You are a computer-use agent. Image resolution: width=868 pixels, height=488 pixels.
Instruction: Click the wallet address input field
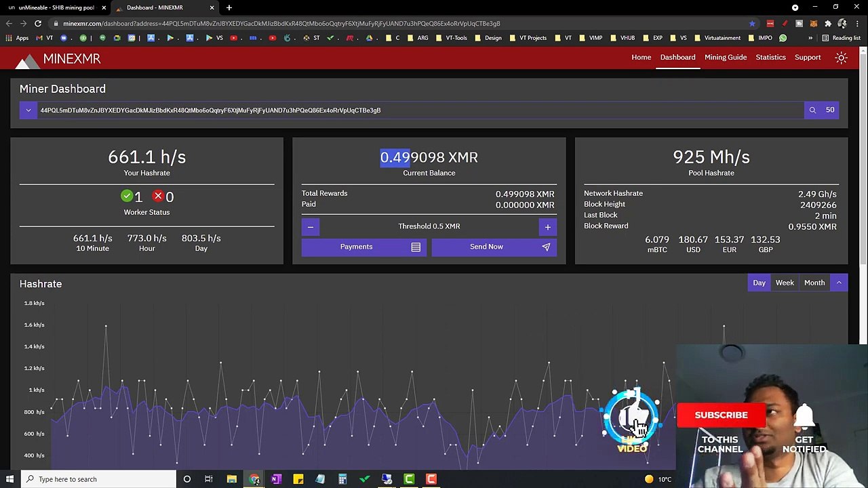point(420,110)
